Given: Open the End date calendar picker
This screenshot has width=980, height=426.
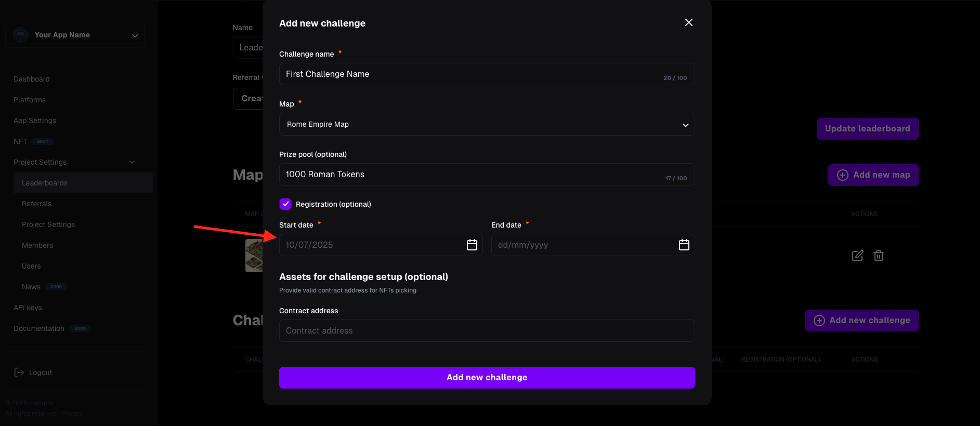Looking at the screenshot, I should (684, 245).
